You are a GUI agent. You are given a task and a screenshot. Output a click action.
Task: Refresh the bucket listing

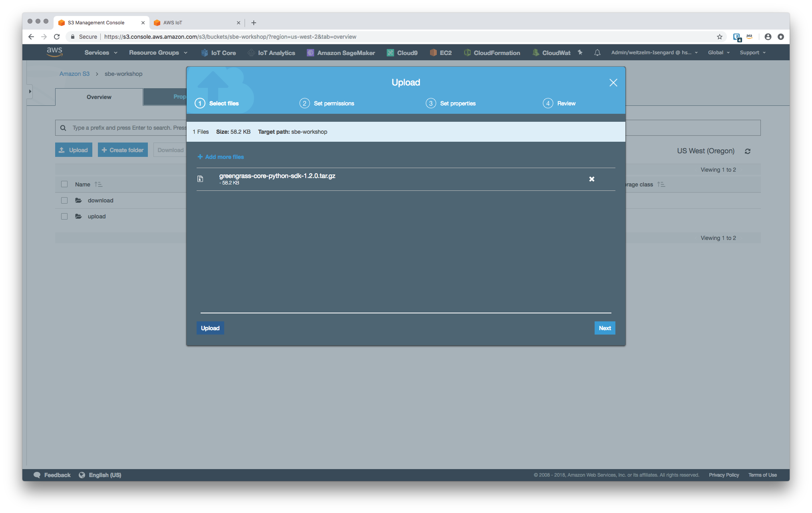[748, 151]
